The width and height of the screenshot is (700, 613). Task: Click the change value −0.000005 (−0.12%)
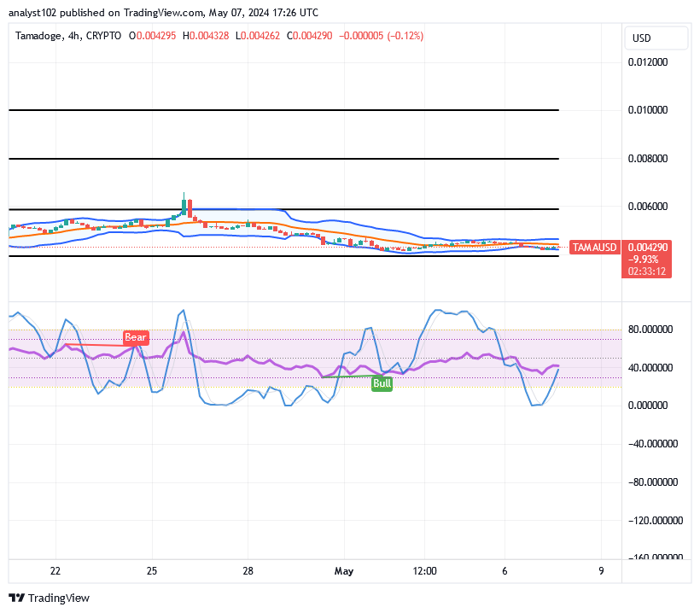(381, 36)
